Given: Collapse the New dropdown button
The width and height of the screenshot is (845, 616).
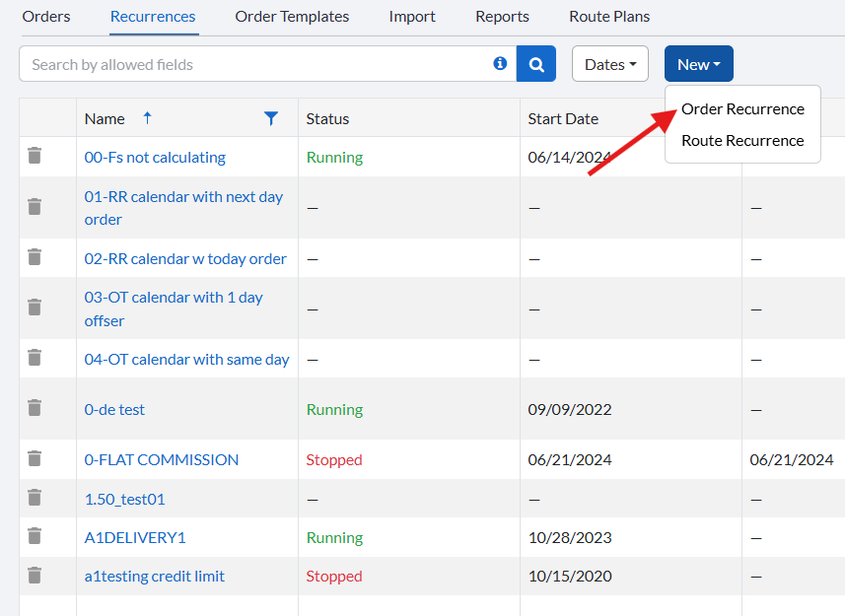Looking at the screenshot, I should pyautogui.click(x=698, y=64).
